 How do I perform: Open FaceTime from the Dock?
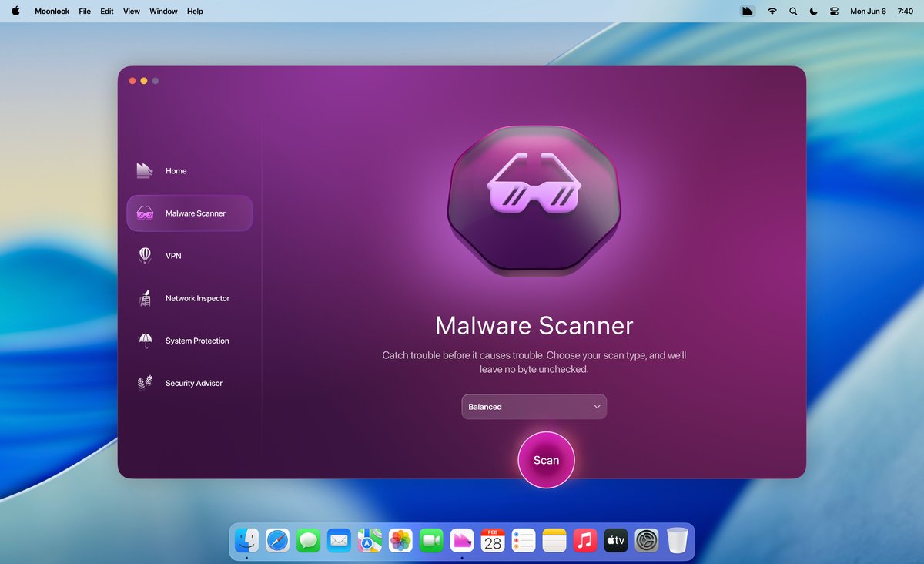point(431,541)
